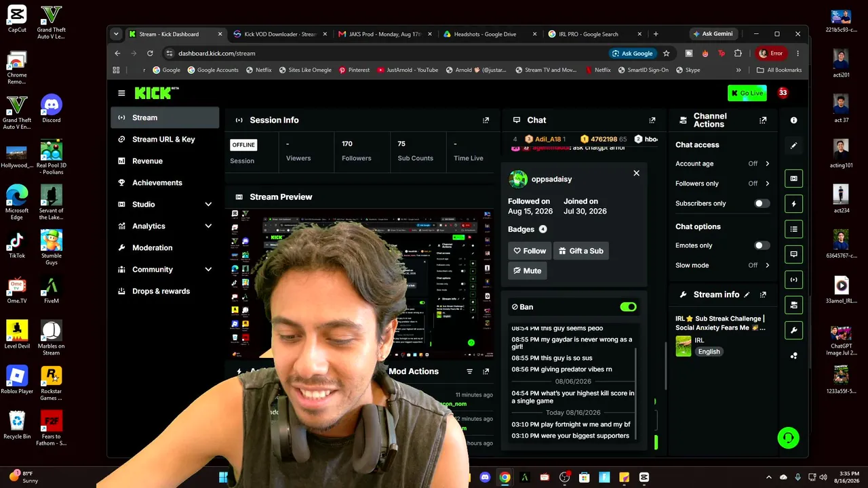This screenshot has width=868, height=488.
Task: Click the Go Live button
Action: pos(747,93)
